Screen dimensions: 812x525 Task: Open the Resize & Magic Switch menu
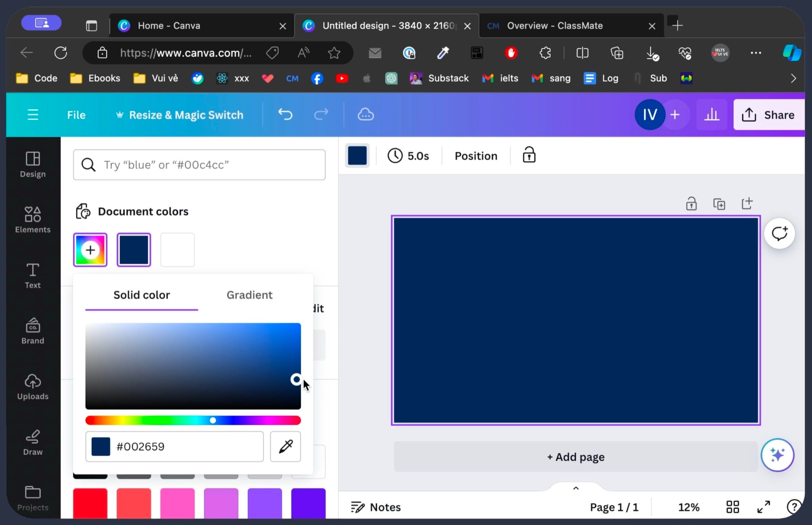click(179, 115)
